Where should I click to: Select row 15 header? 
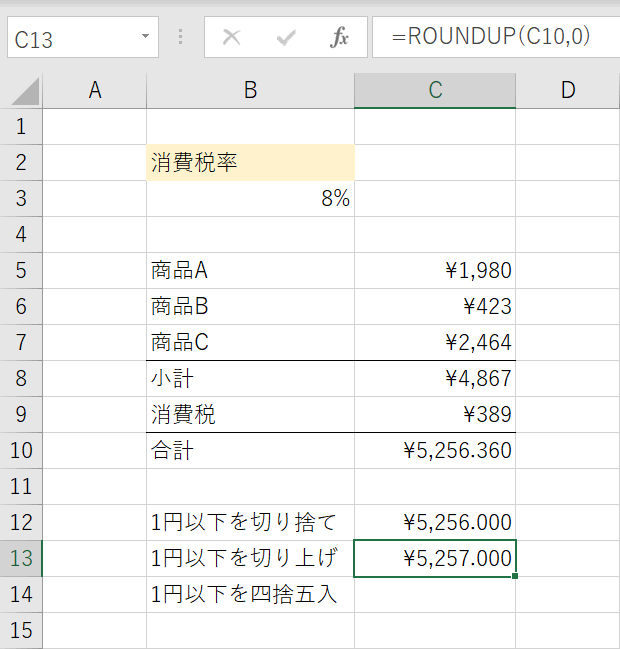click(x=21, y=631)
